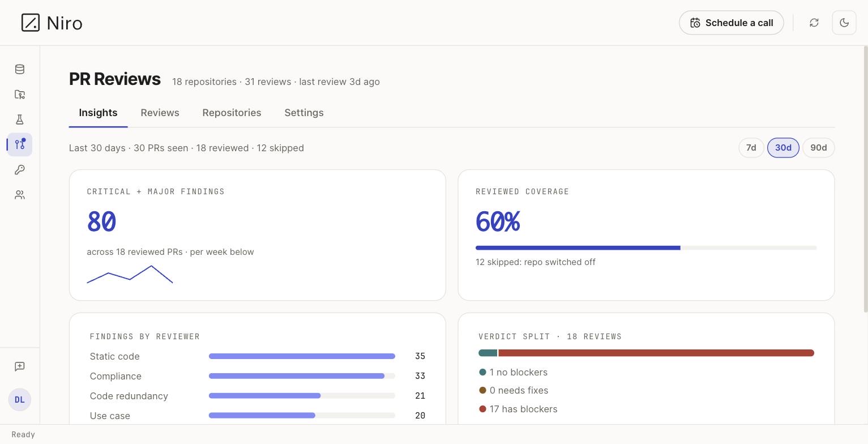Click the DL user avatar
The image size is (868, 444).
[20, 400]
